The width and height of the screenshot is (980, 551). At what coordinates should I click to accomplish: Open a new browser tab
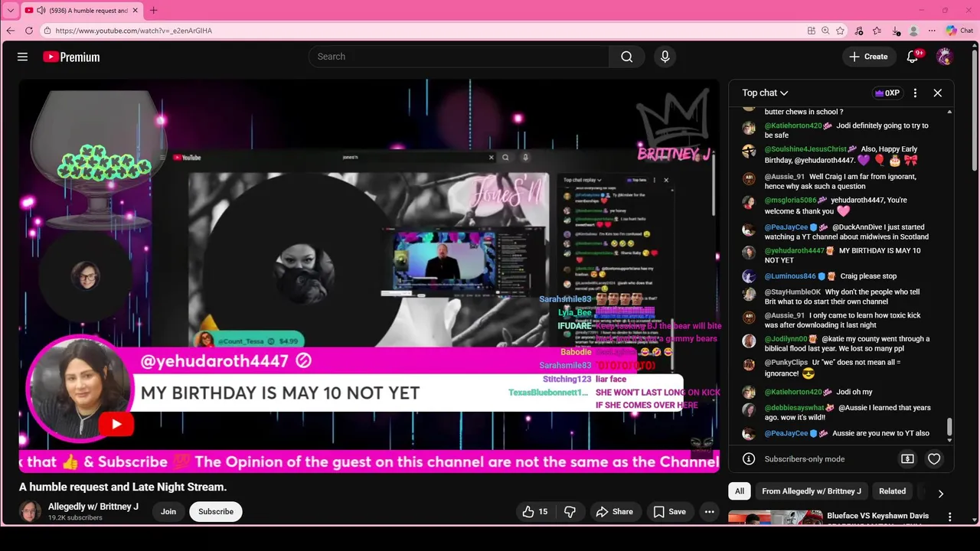153,11
